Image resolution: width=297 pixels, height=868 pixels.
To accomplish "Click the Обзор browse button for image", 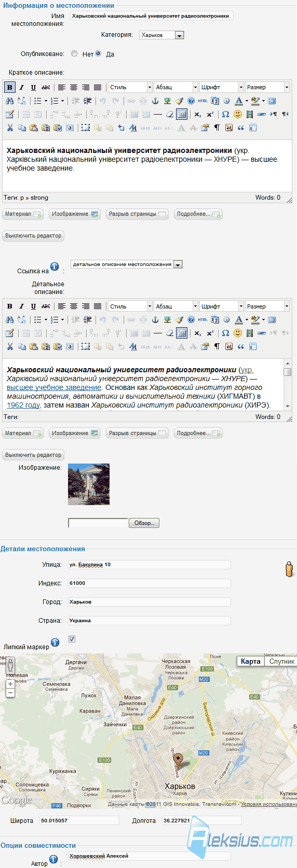I will pyautogui.click(x=144, y=523).
